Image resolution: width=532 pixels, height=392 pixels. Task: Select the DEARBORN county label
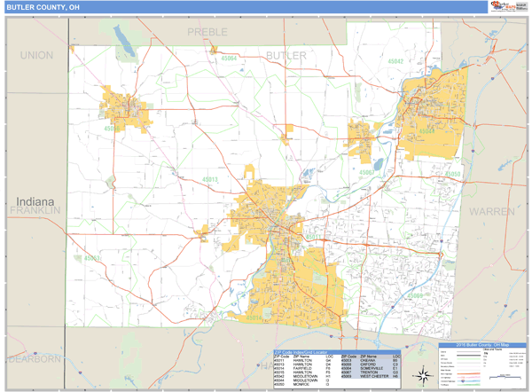point(34,358)
